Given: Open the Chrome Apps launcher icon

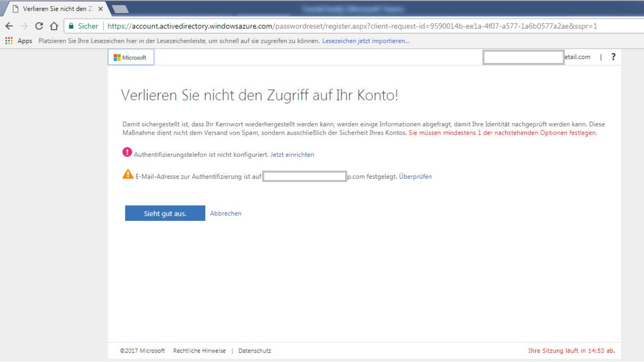Looking at the screenshot, I should tap(8, 41).
